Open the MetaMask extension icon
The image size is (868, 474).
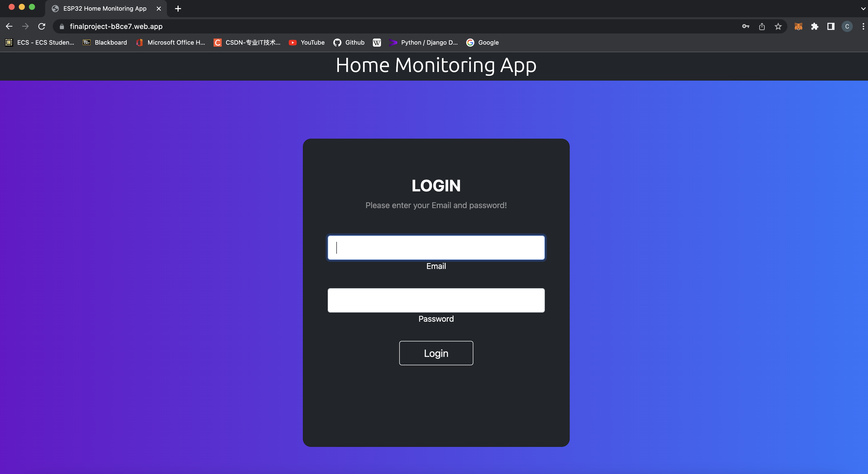(798, 26)
